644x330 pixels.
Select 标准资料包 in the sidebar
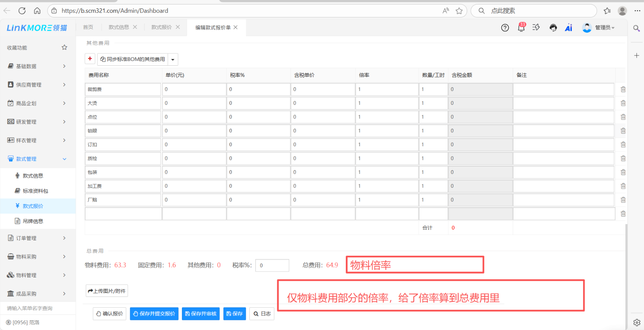(x=35, y=191)
